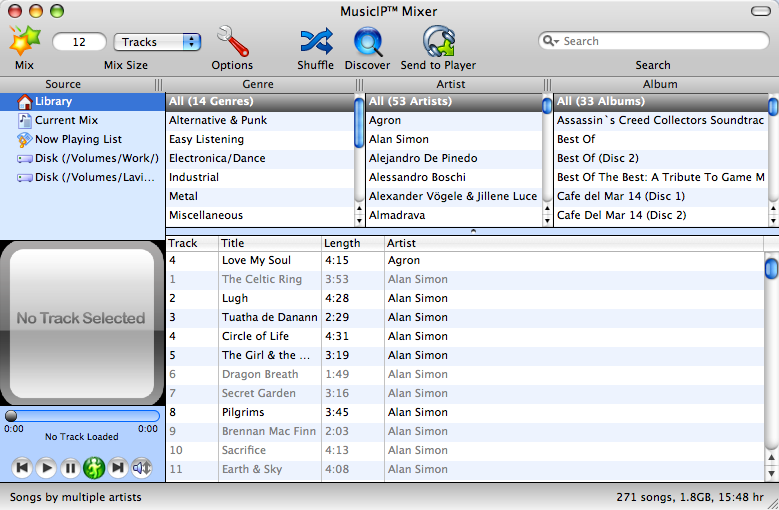Select Easy Listening genre
This screenshot has width=779, height=510.
point(260,139)
